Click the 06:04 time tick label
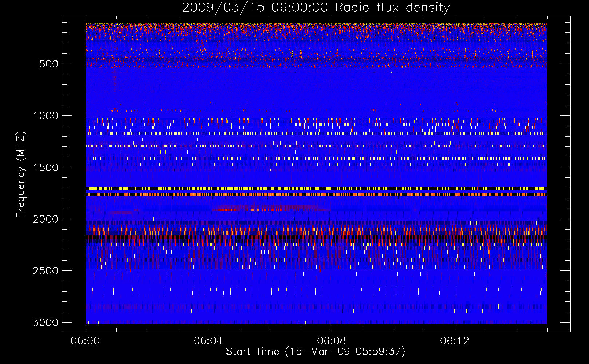Image resolution: width=589 pixels, height=364 pixels. (208, 341)
